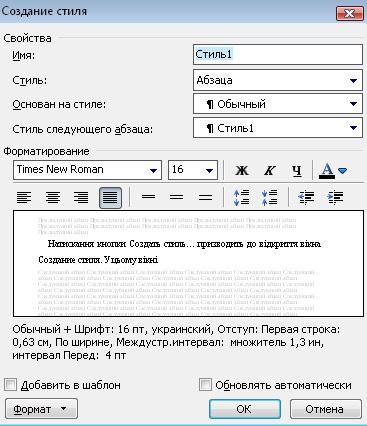Align text right
This screenshot has height=426, width=367.
click(81, 197)
